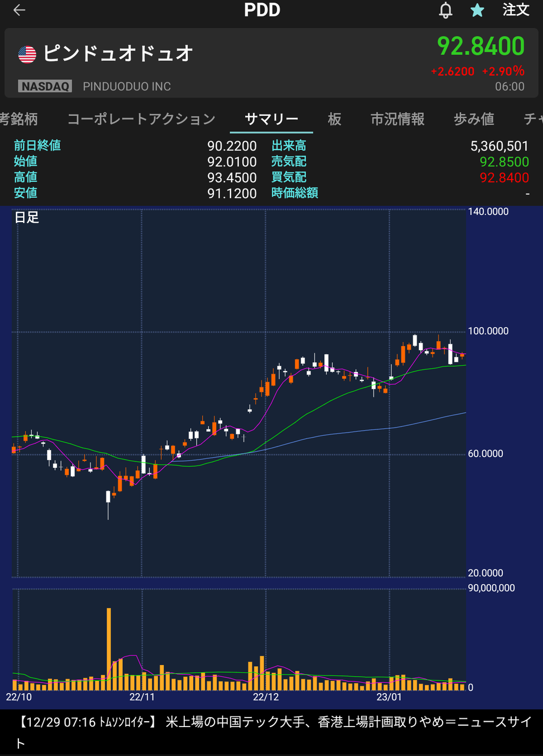This screenshot has height=756, width=543.
Task: Open the 市況情報 tab
Action: pyautogui.click(x=398, y=119)
